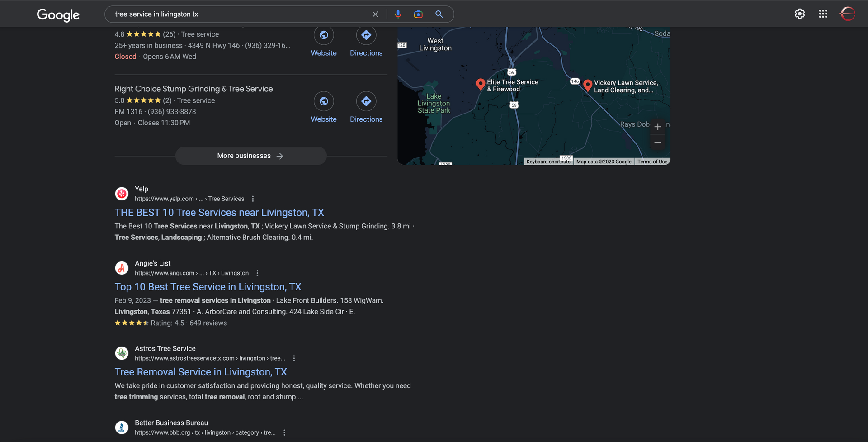
Task: Open map Terms of Use
Action: (x=652, y=162)
